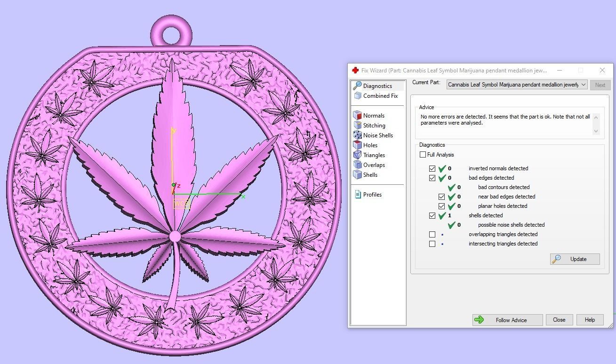Screen dimensions: 616x364
Task: Click the Profiles document icon
Action: [358, 194]
